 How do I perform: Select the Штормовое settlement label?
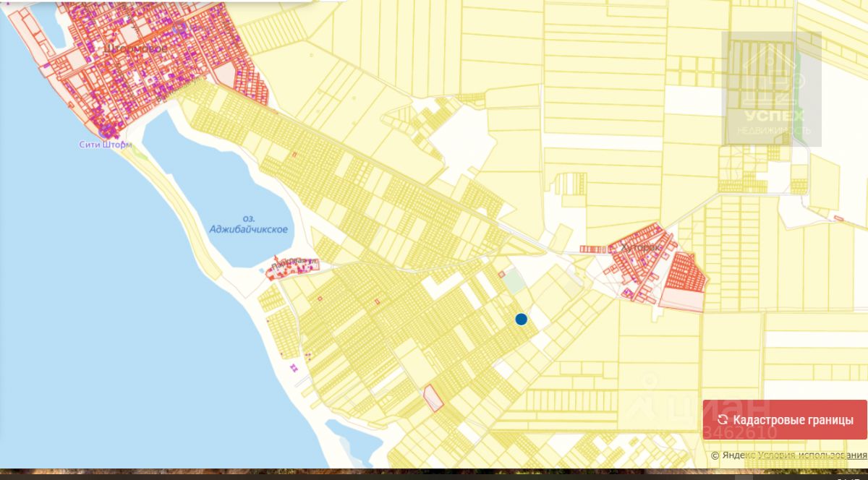point(135,48)
